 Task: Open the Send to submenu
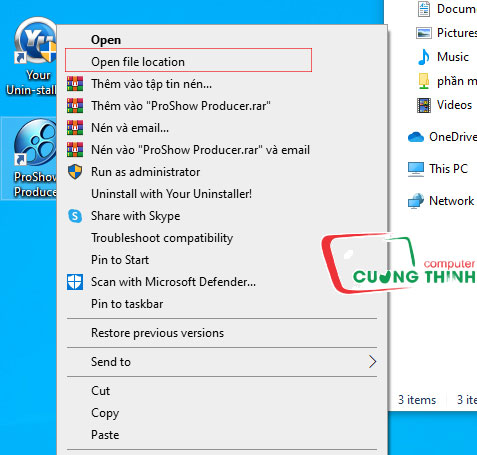pos(222,362)
